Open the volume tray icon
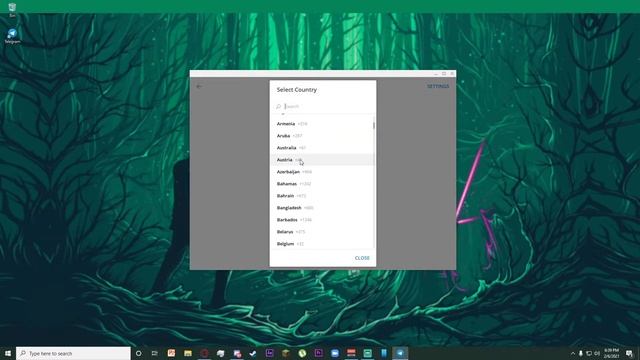The image size is (640, 360). tap(597, 353)
